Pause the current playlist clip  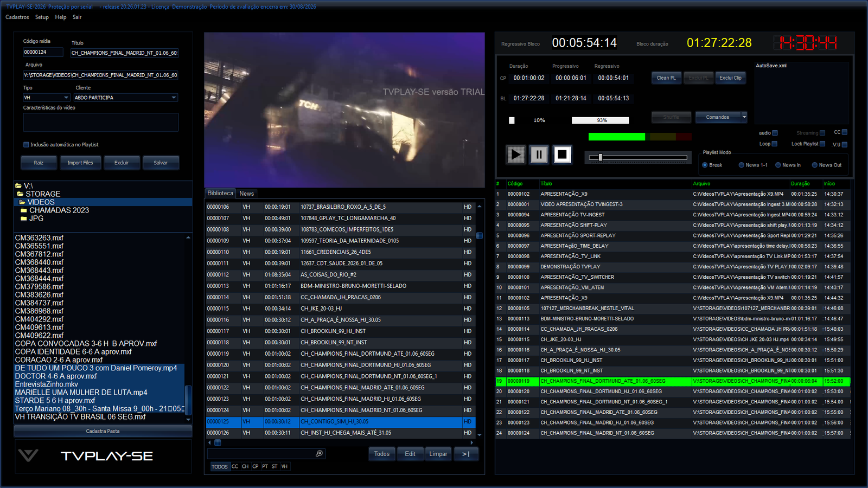coord(539,155)
